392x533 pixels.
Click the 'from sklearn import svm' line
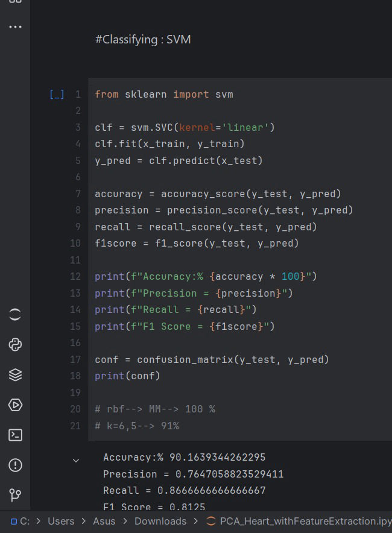click(x=164, y=94)
